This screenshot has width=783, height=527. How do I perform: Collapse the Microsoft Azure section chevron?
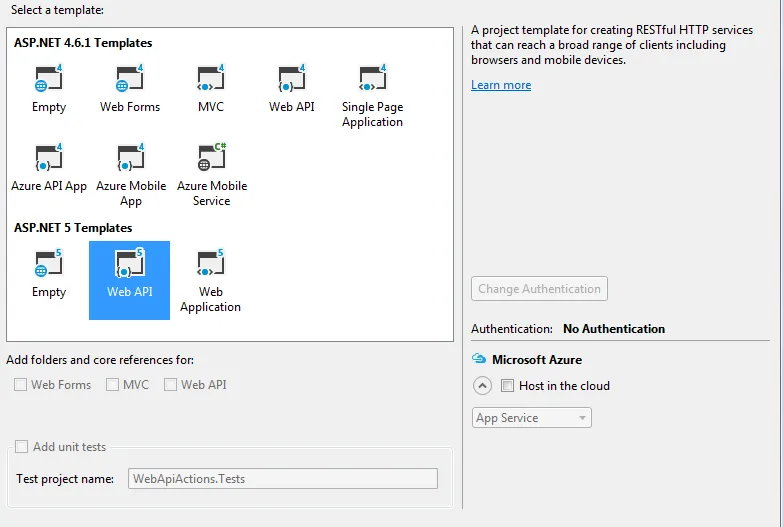pos(482,386)
